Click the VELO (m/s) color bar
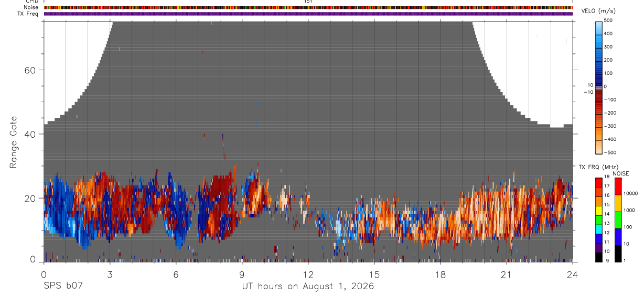Viewport: 644px width, 297px height. tap(599, 87)
